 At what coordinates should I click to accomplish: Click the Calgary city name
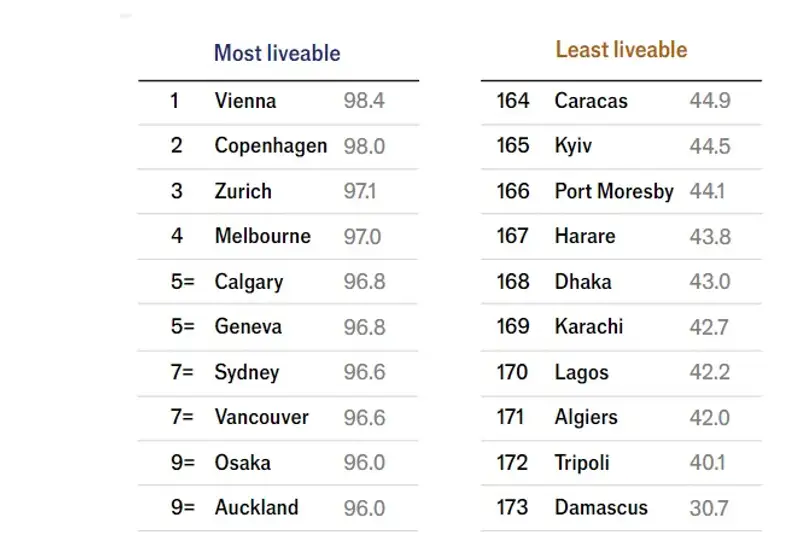[248, 282]
